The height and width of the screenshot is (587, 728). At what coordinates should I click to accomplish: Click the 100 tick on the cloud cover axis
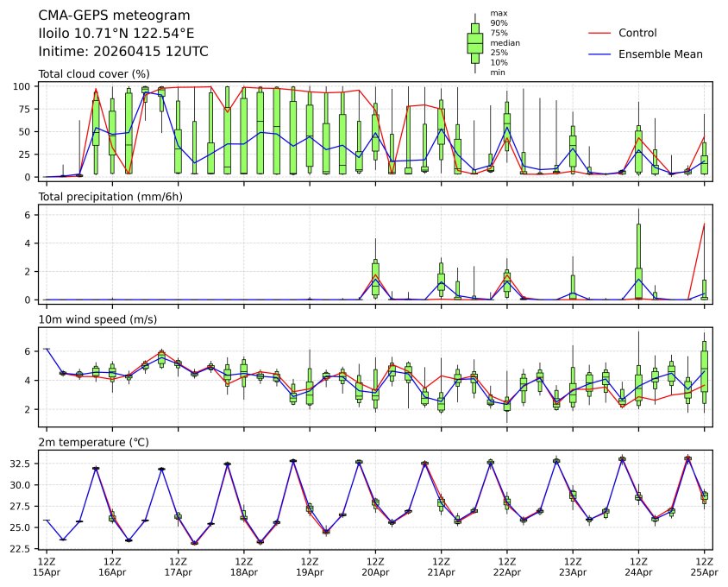[x=23, y=86]
